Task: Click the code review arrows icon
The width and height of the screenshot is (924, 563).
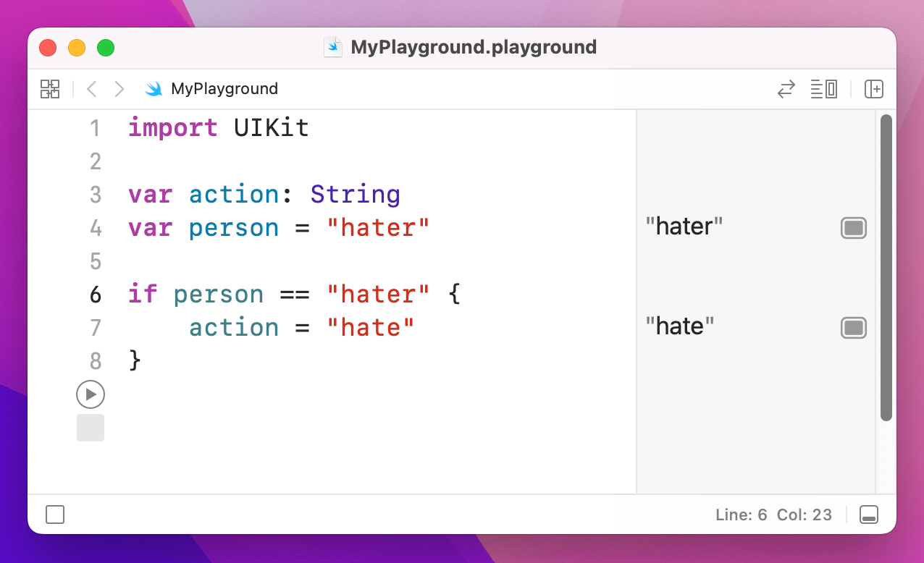Action: pyautogui.click(x=786, y=89)
